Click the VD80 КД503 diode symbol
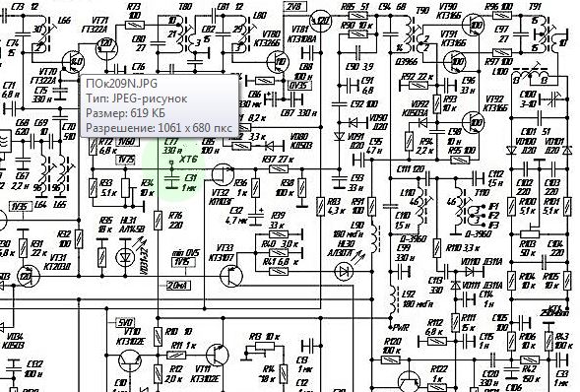Image resolution: width=580 pixels, height=392 pixels. (x=270, y=146)
